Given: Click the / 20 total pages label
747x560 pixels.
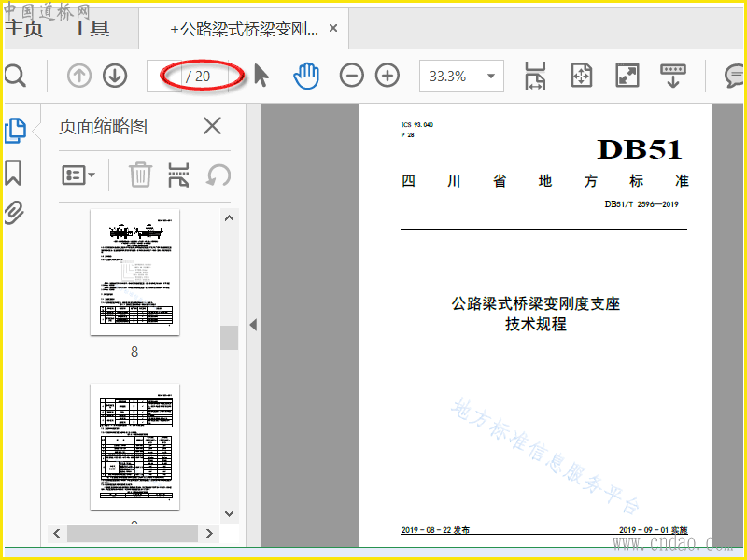Looking at the screenshot, I should pos(198,77).
